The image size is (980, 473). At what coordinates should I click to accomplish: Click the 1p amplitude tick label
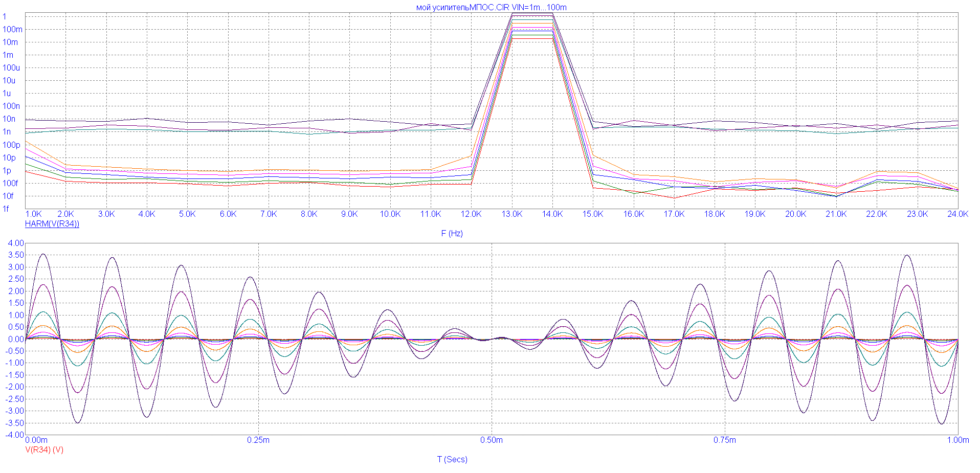pos(7,170)
